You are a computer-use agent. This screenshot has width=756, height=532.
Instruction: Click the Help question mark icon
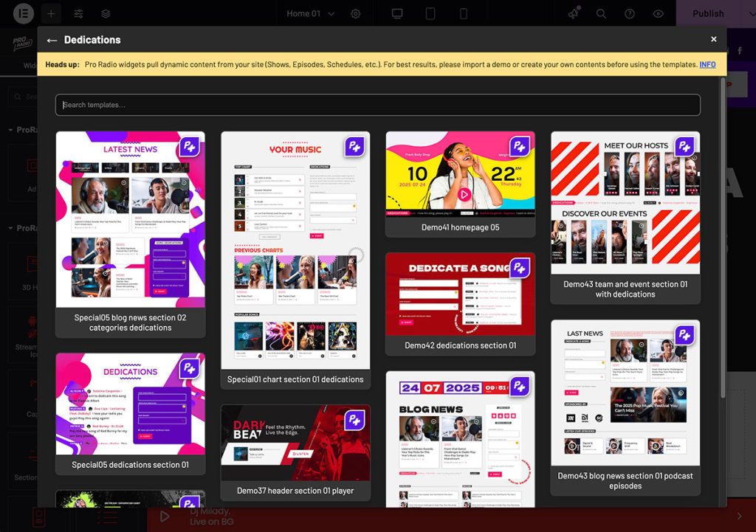630,13
